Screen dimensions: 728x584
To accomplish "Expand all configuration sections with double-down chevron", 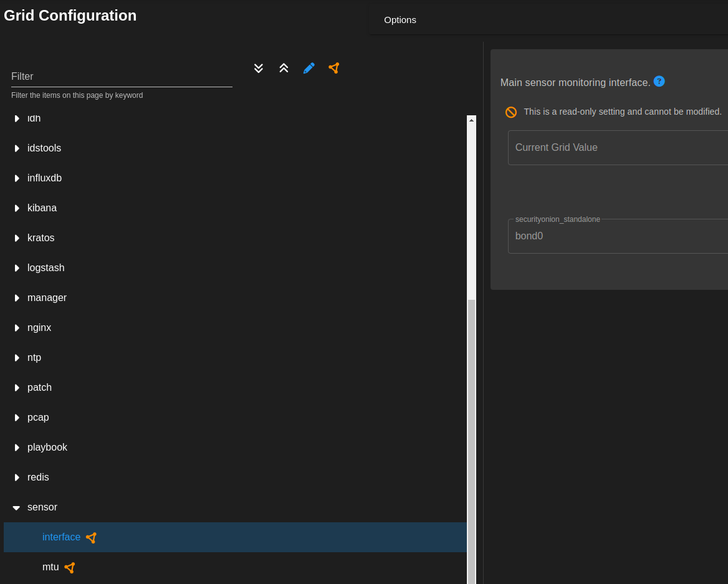I will (x=259, y=68).
